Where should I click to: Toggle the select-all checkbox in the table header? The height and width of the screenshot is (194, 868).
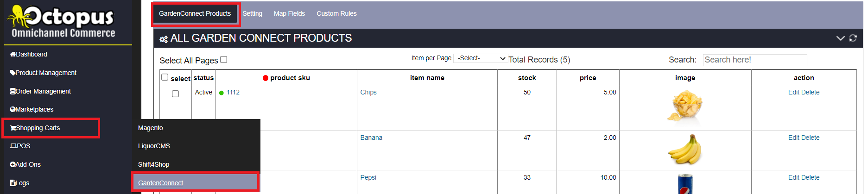click(165, 77)
